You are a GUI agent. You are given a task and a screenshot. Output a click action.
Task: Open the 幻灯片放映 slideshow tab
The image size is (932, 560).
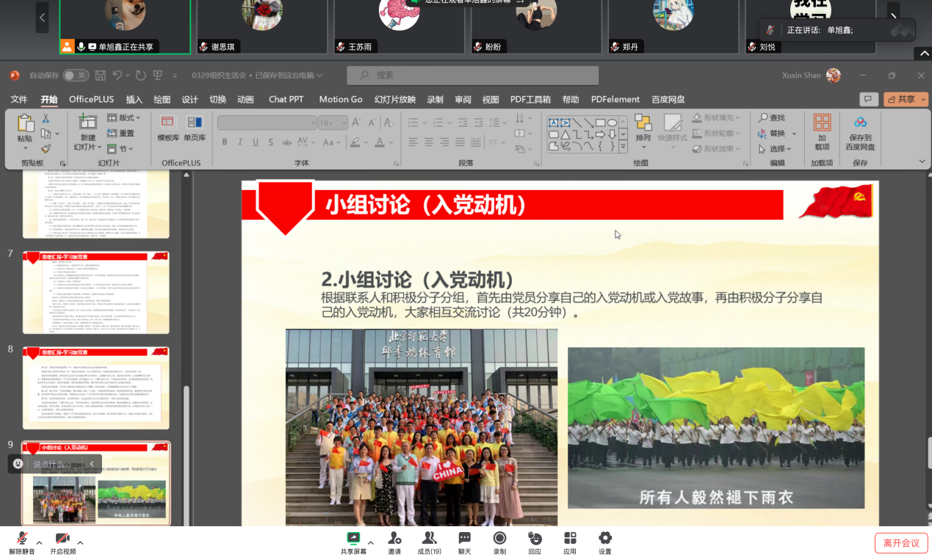point(394,100)
